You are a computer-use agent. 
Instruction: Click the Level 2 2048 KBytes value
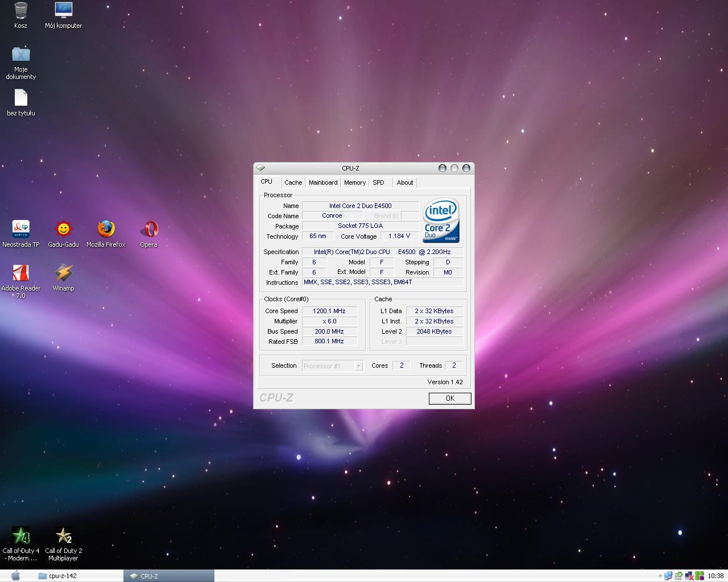434,331
